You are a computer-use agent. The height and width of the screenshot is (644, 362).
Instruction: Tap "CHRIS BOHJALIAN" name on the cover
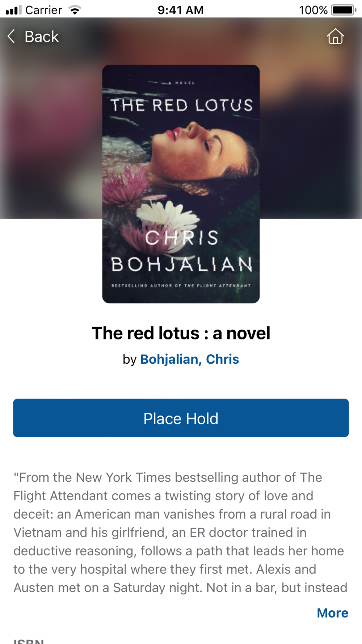(x=181, y=251)
